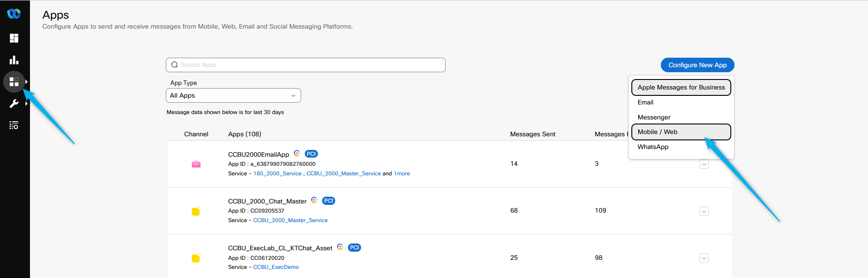Click the Webex logo icon in sidebar
The height and width of the screenshot is (278, 868).
tap(14, 14)
